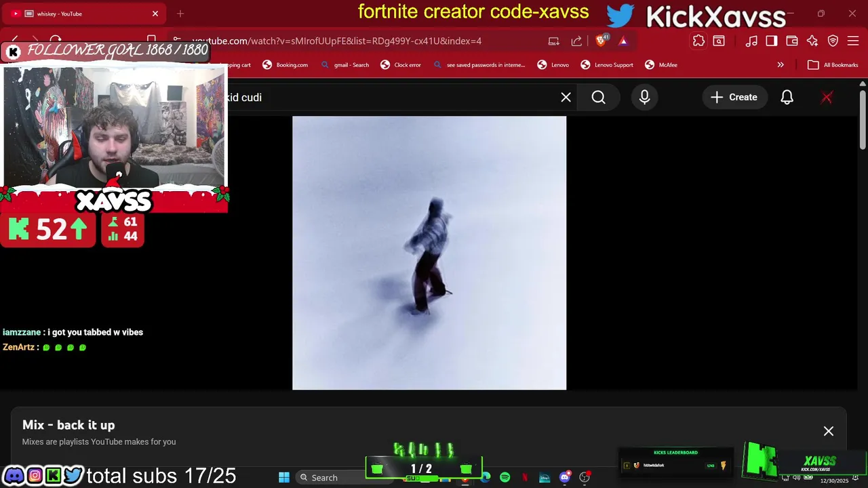Open Discord from the taskbar
Image resolution: width=868 pixels, height=488 pixels.
tap(565, 477)
